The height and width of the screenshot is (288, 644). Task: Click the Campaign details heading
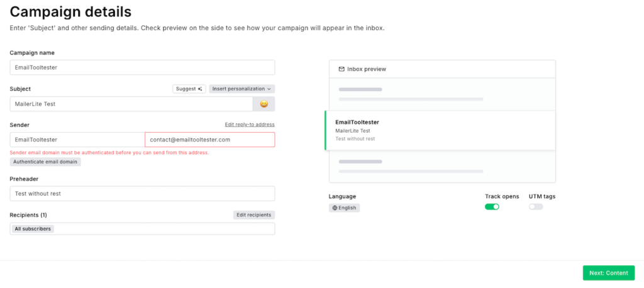tap(70, 11)
